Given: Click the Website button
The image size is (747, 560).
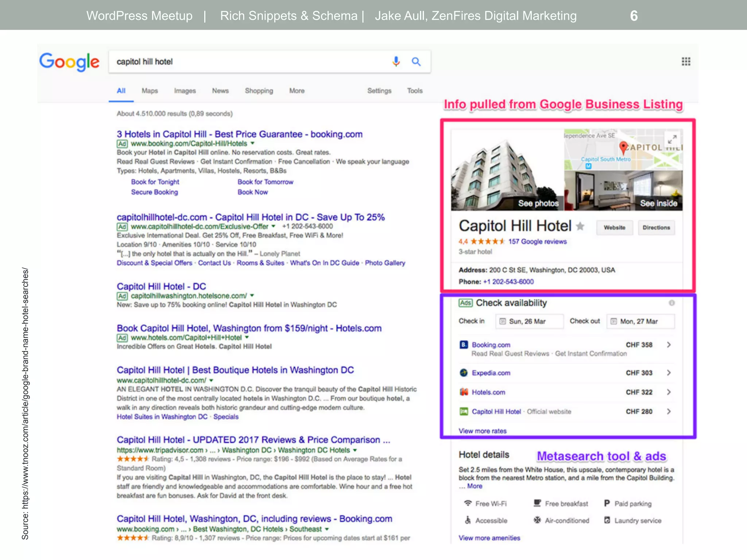Looking at the screenshot, I should click(x=614, y=227).
